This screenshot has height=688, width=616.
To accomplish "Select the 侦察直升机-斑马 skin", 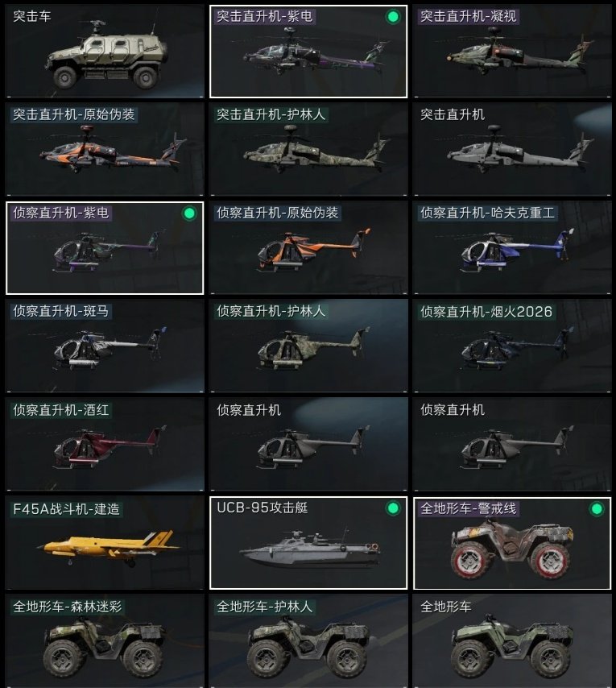I will tap(105, 346).
